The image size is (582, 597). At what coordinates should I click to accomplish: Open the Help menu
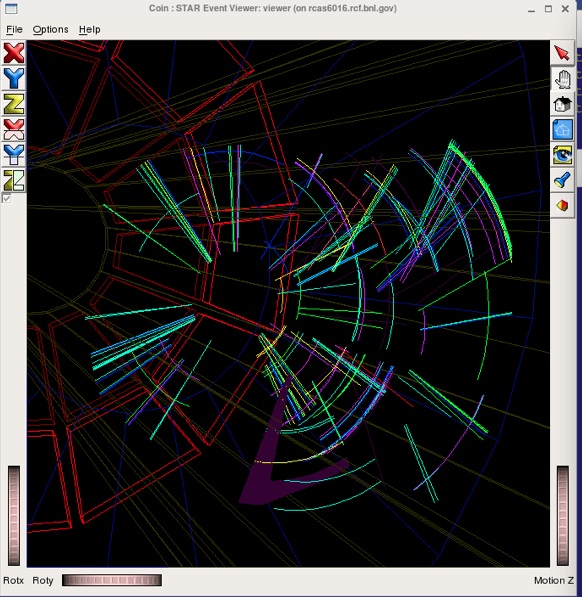click(x=90, y=29)
